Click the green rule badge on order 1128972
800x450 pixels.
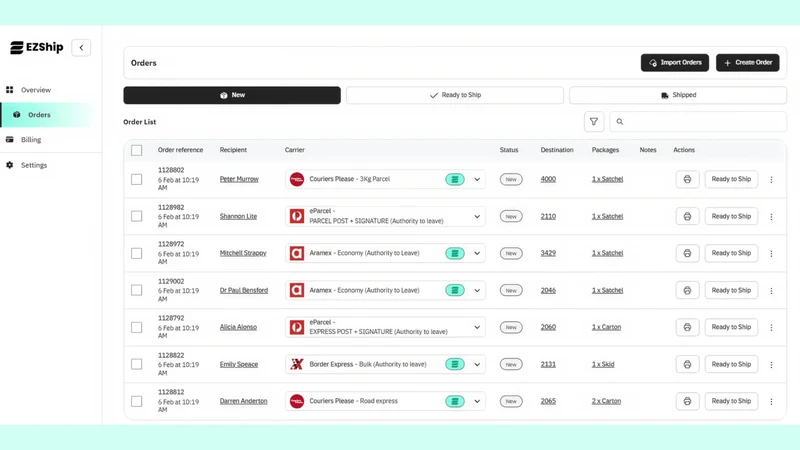(x=455, y=254)
